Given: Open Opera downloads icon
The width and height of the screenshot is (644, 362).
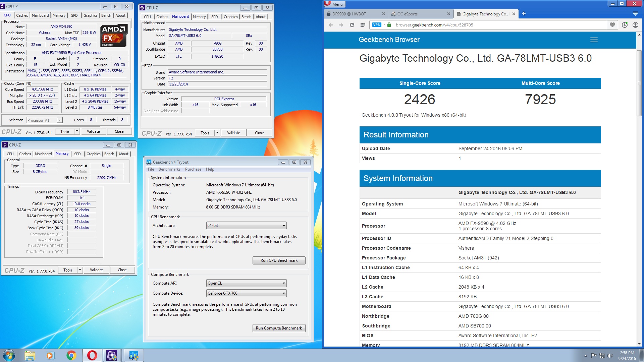Looking at the screenshot, I should [625, 25].
